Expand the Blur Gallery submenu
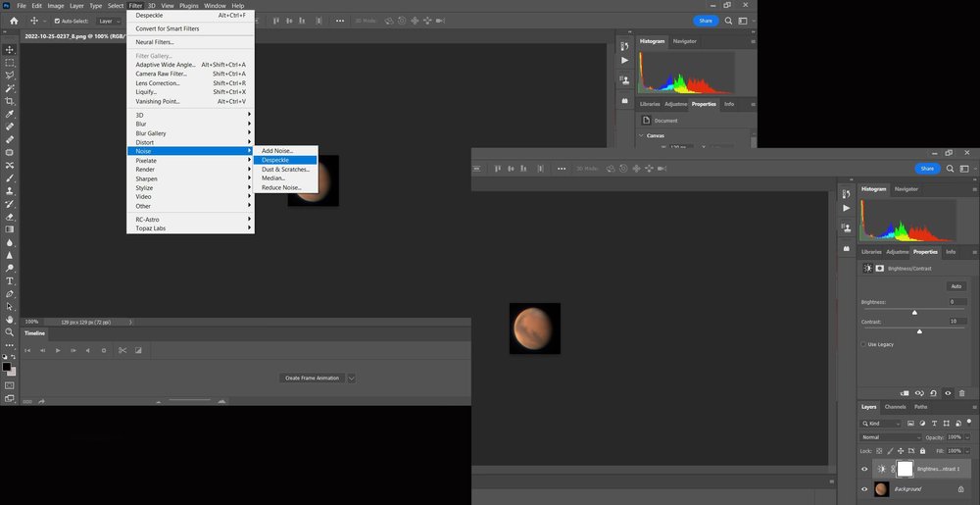 [x=191, y=133]
